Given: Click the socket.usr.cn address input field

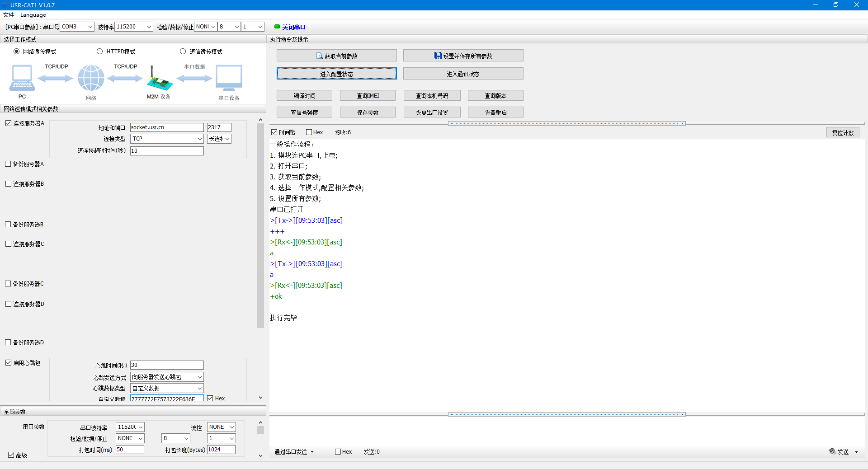Looking at the screenshot, I should [x=166, y=127].
